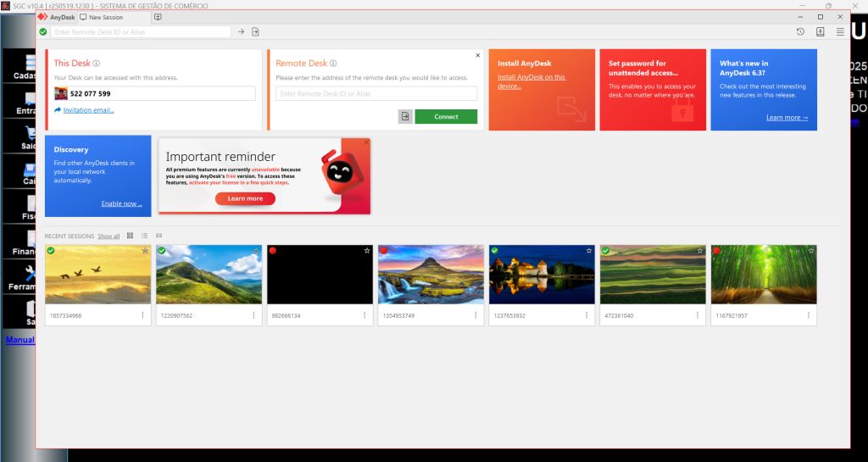Click the This Desk address 522 077 599

[90, 93]
